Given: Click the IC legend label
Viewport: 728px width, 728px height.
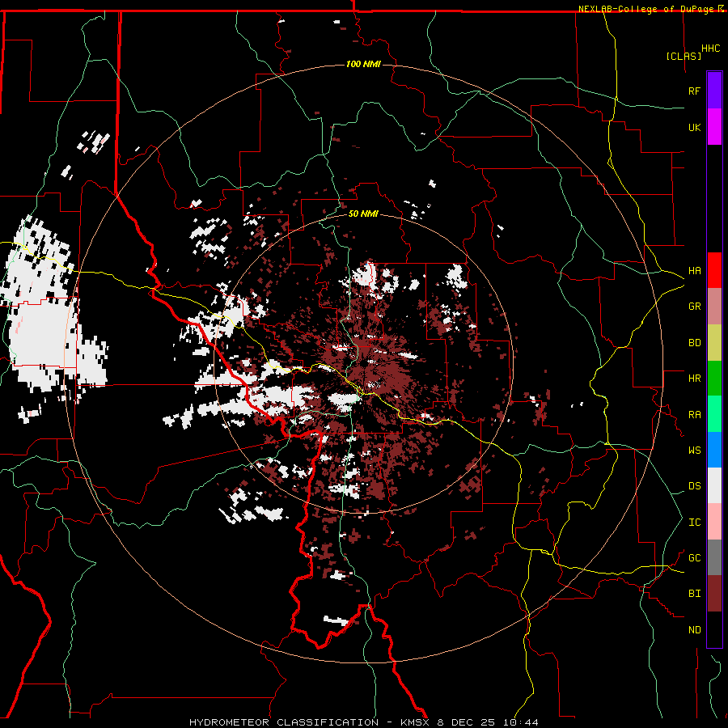Looking at the screenshot, I should pos(694,523).
